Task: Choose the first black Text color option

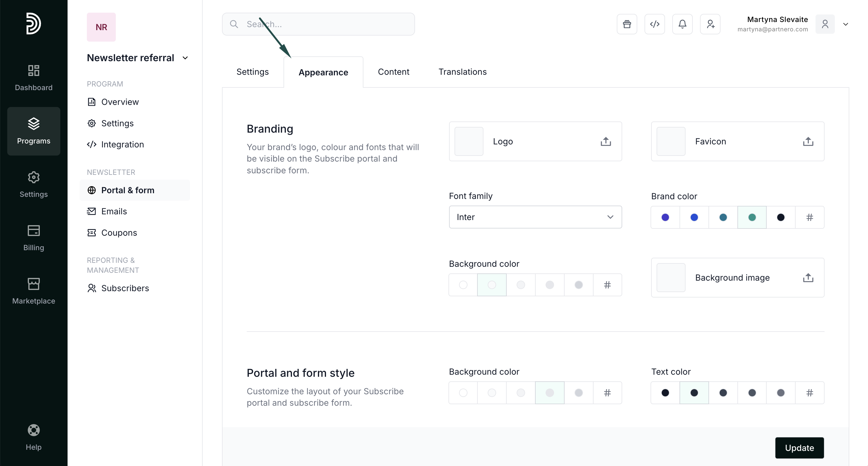Action: (665, 392)
